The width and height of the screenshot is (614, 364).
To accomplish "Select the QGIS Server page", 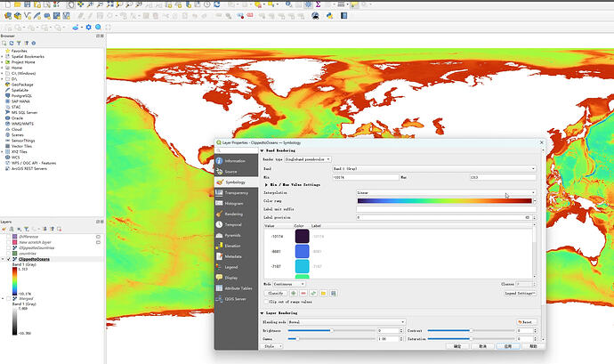I will pyautogui.click(x=235, y=299).
